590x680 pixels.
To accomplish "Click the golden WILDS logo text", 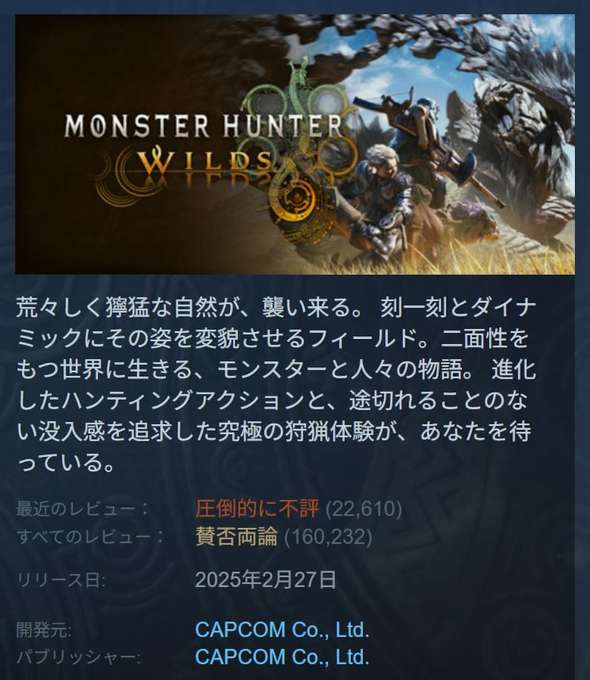I will (x=205, y=161).
